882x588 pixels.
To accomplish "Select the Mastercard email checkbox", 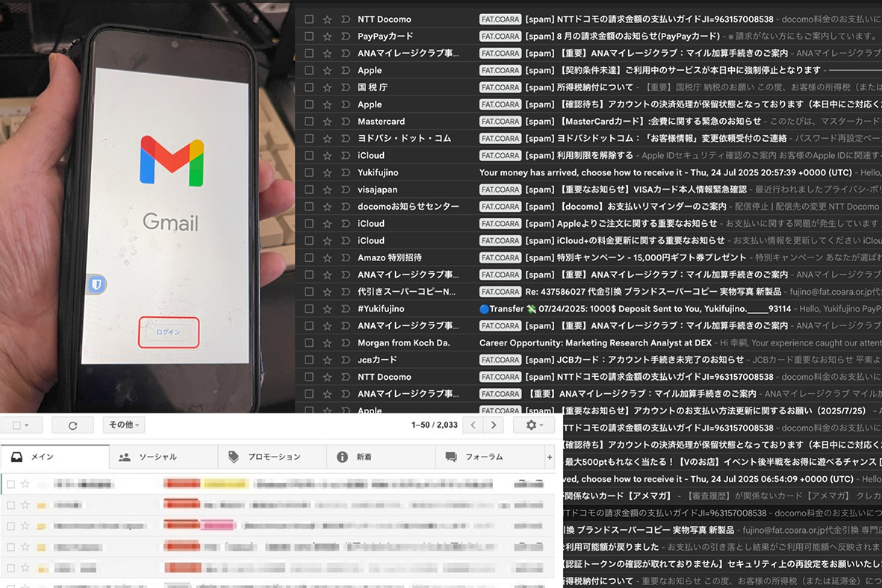I will click(x=309, y=122).
